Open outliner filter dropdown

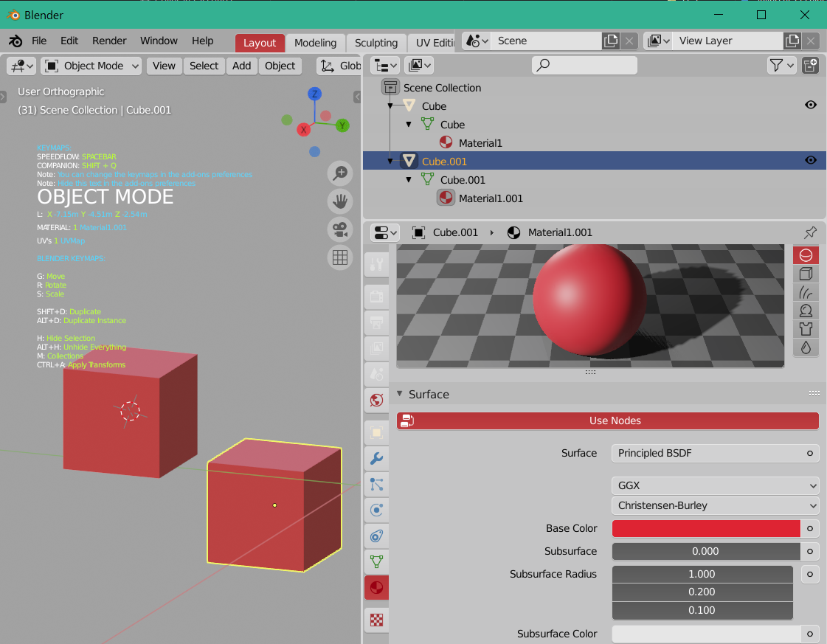[x=781, y=66]
